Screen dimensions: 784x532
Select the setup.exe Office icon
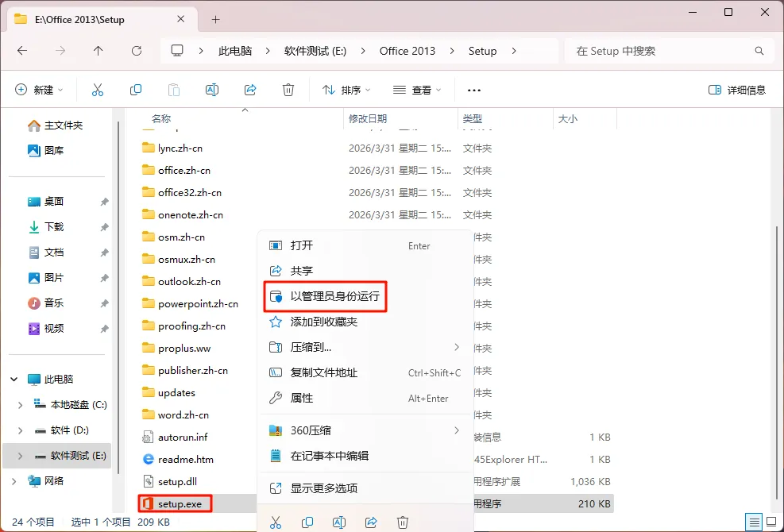pyautogui.click(x=148, y=503)
